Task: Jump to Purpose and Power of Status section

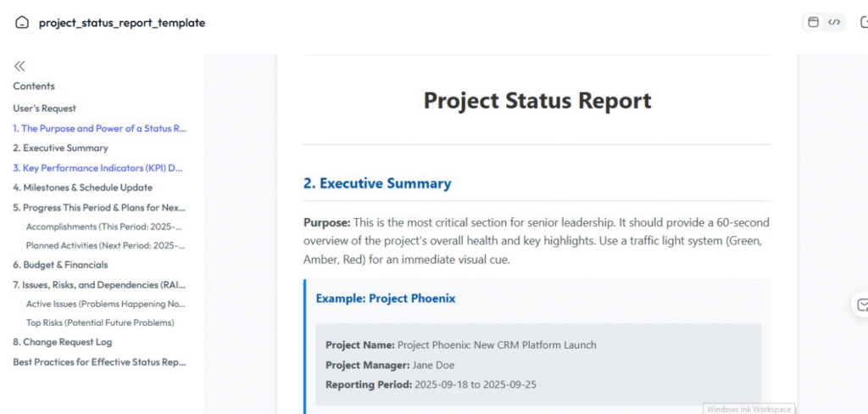Action: pyautogui.click(x=99, y=129)
